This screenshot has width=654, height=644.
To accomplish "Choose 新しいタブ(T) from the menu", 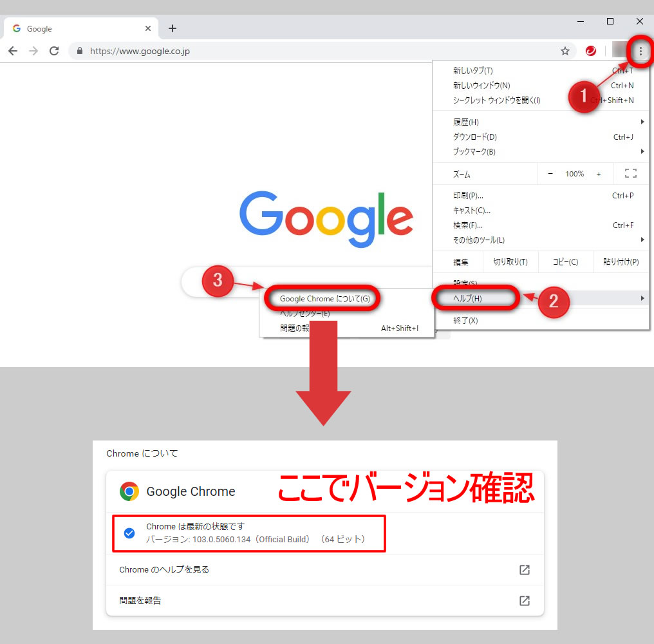I will point(541,71).
